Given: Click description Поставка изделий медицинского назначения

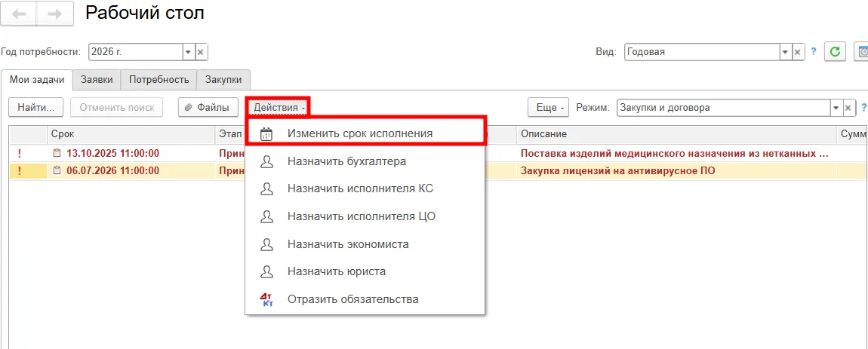Looking at the screenshot, I should click(x=675, y=153).
